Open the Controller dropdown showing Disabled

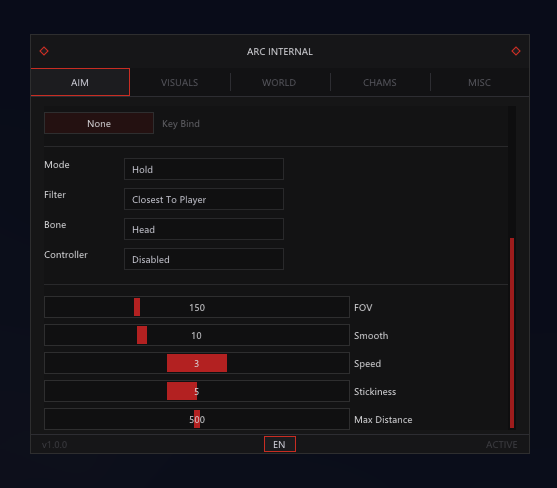204,259
